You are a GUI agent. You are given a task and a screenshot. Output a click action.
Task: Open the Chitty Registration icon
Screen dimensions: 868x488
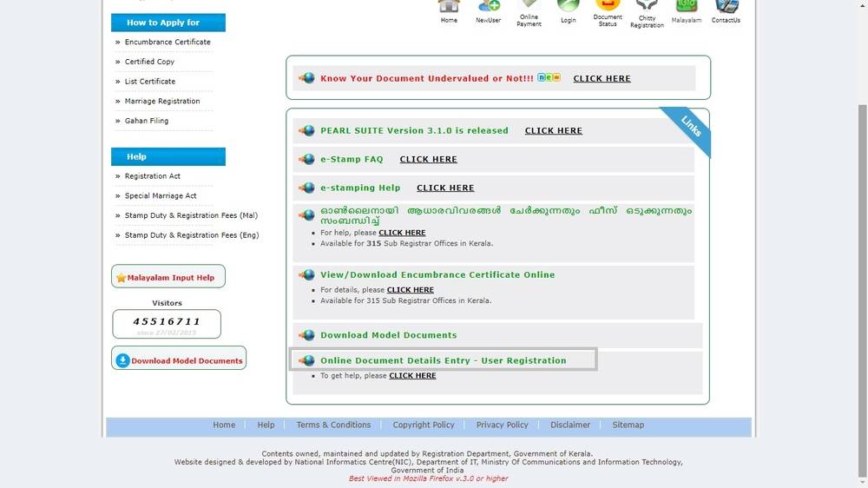(647, 6)
